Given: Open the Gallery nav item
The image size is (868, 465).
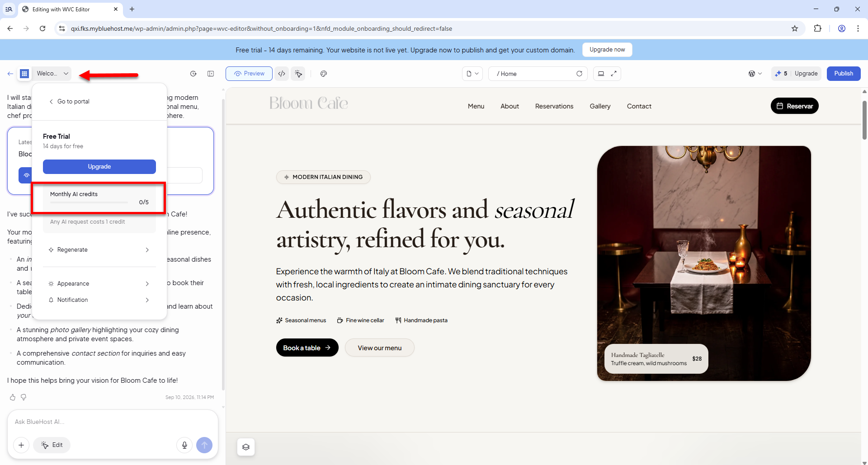Looking at the screenshot, I should coord(600,106).
